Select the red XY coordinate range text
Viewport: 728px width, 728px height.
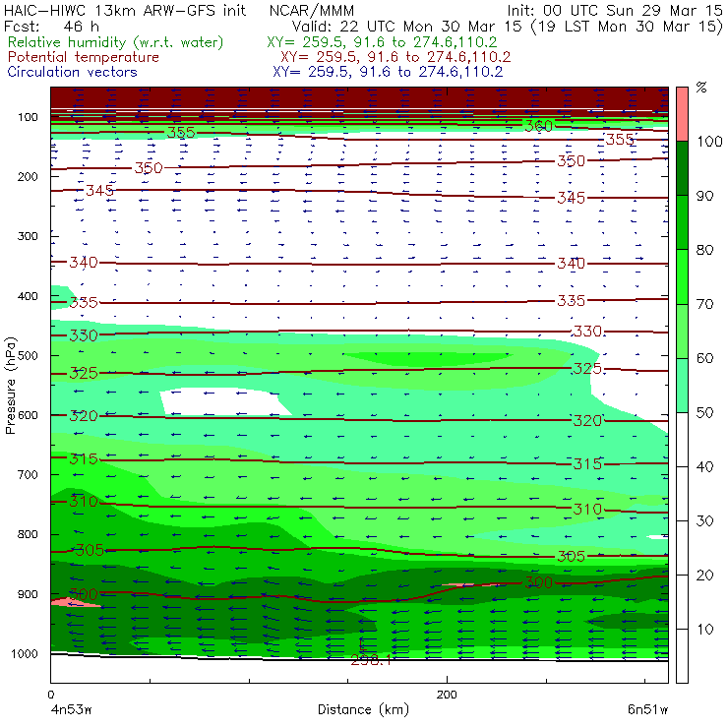pos(395,57)
